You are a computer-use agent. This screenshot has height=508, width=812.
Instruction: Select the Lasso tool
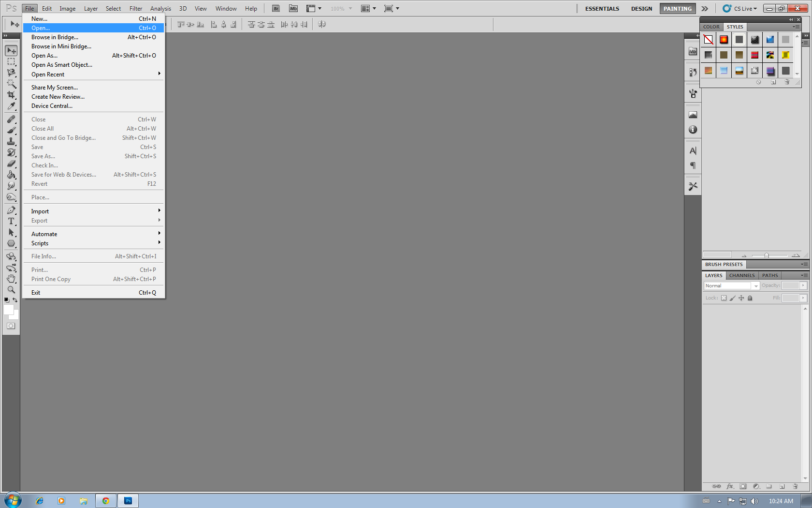(11, 73)
